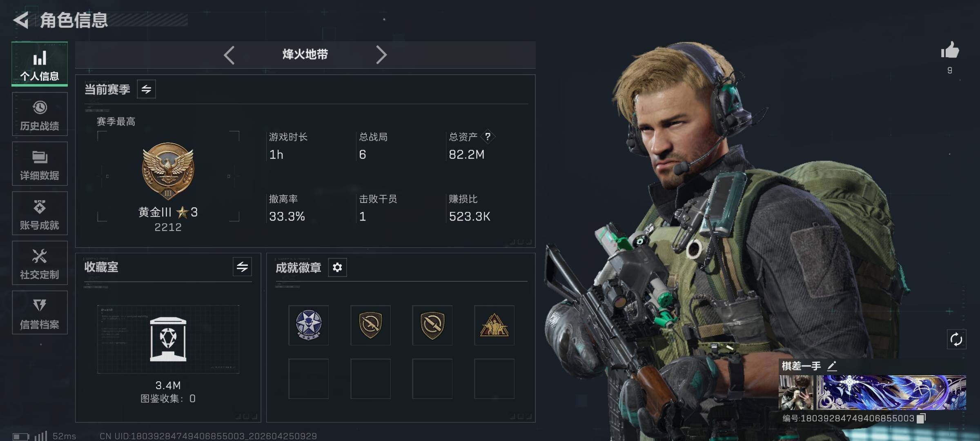Click the player avatar photo thumbnail
This screenshot has width=980, height=441.
(x=796, y=392)
